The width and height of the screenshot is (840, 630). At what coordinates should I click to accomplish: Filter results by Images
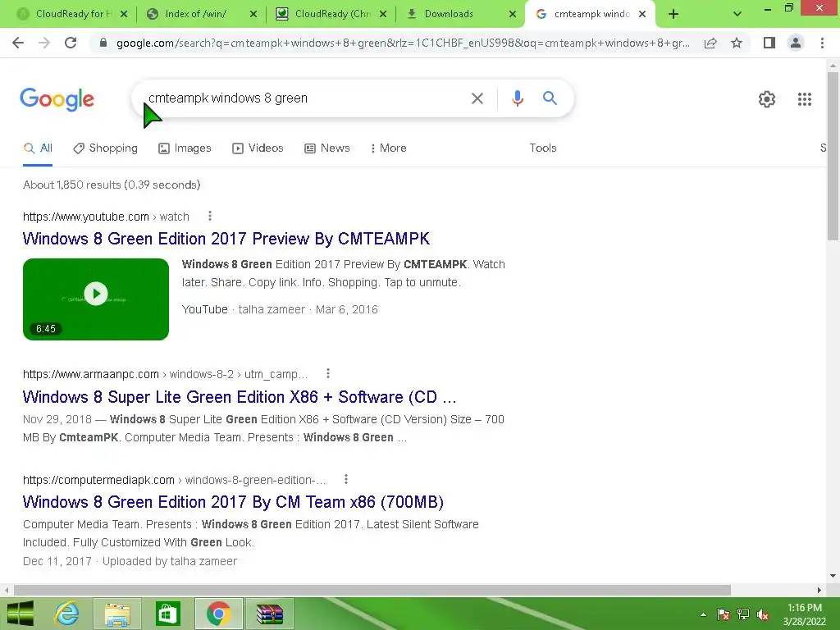[x=185, y=148]
